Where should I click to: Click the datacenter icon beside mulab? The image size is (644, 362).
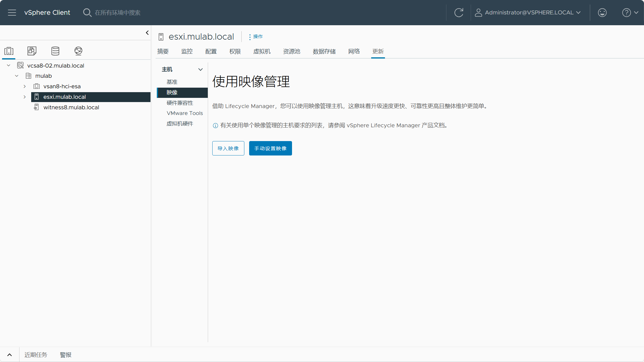pos(28,76)
